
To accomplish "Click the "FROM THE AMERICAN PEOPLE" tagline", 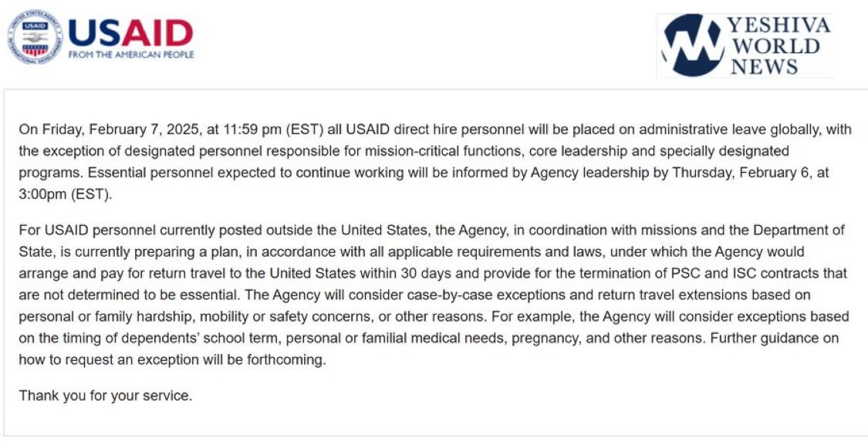I will click(x=131, y=56).
